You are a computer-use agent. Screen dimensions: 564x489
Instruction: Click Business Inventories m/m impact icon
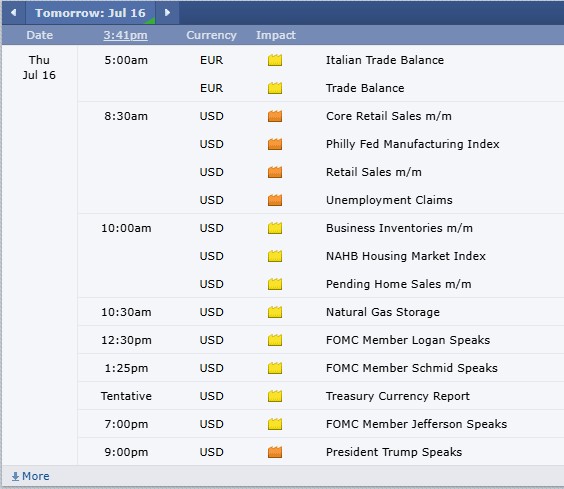pos(275,228)
